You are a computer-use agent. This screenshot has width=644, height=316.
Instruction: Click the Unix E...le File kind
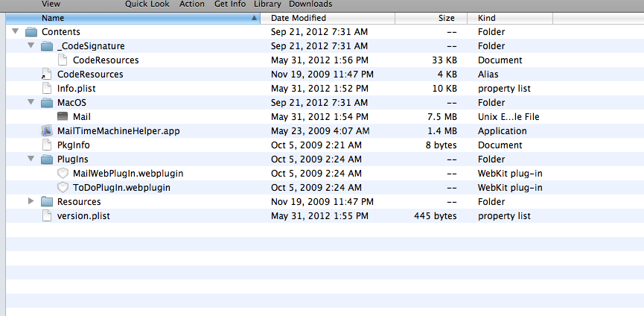click(x=508, y=117)
